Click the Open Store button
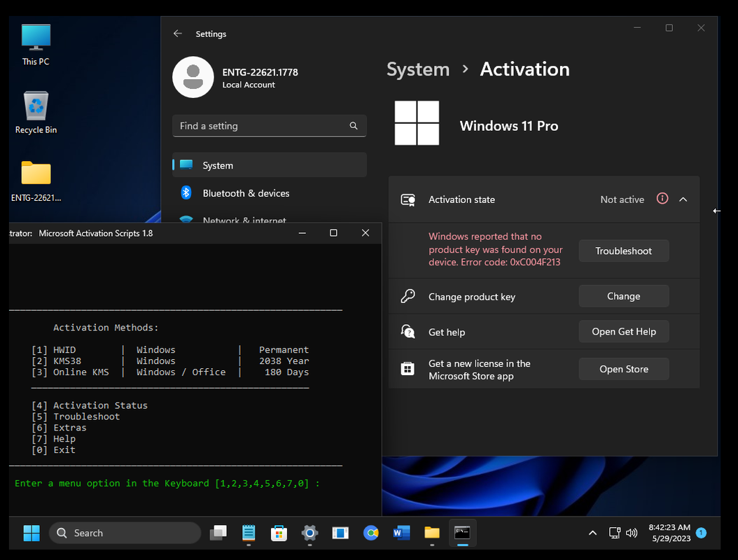This screenshot has width=738, height=560. (623, 369)
